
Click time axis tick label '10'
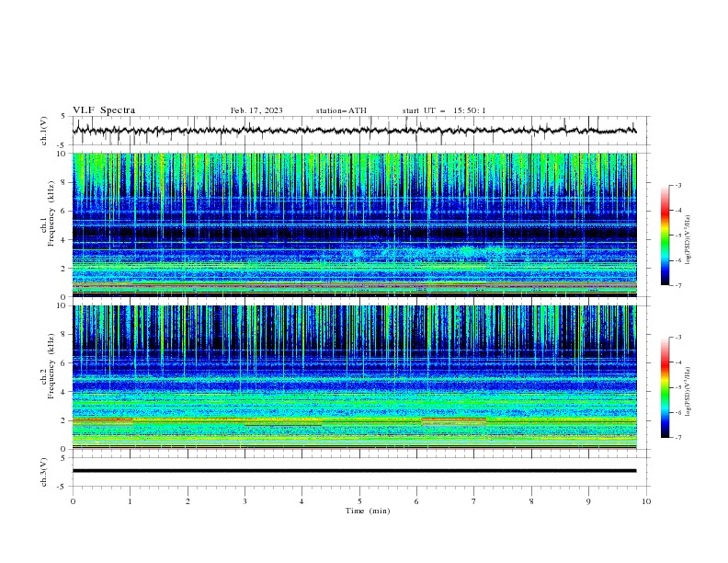(646, 501)
